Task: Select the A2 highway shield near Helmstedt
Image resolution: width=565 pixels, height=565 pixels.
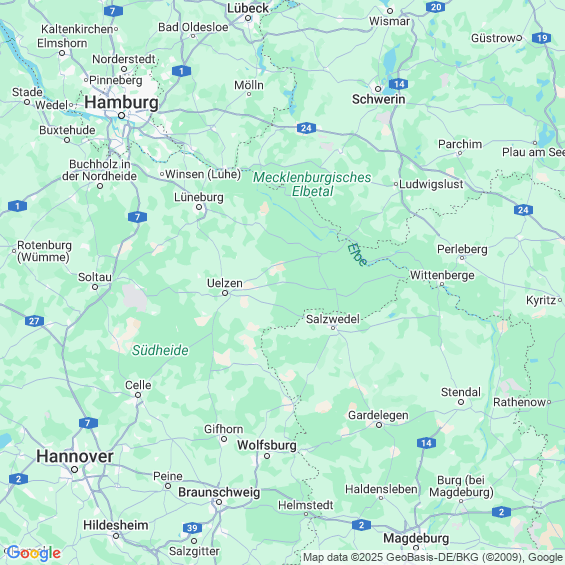Action: (x=361, y=525)
